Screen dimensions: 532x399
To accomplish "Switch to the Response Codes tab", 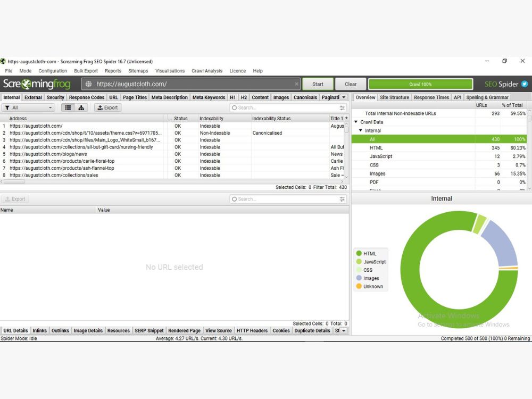I will [87, 97].
